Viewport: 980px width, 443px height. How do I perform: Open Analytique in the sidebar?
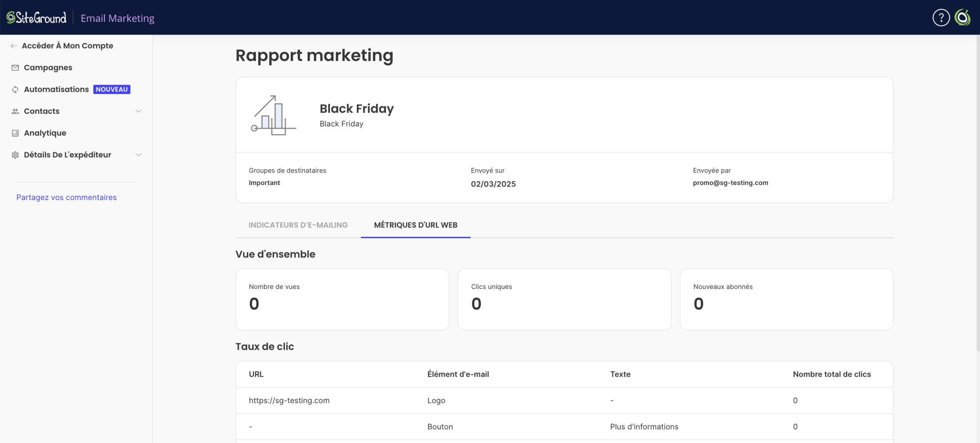coord(45,133)
